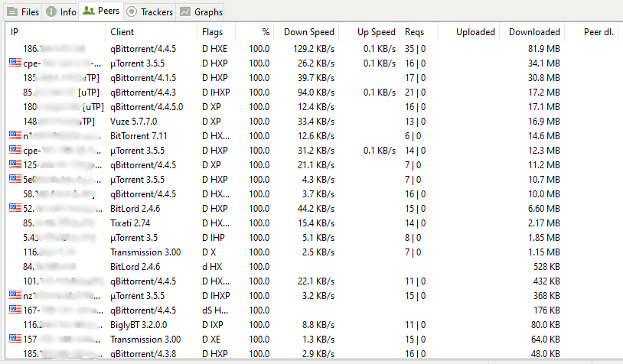The height and width of the screenshot is (364, 623).
Task: Click the 94.0 KB/s down speed value
Action: point(316,93)
